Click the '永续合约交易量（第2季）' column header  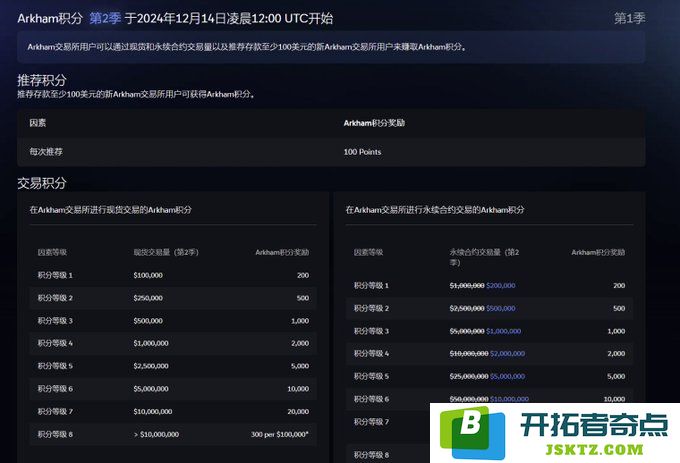click(484, 257)
